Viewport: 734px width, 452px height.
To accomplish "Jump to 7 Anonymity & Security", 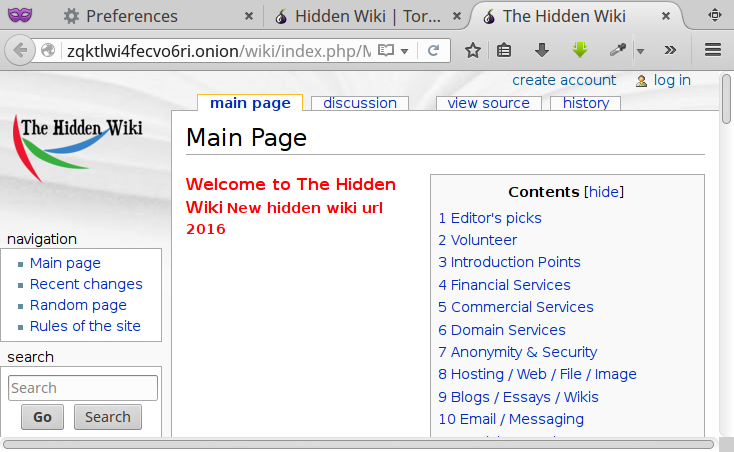I will pos(518,352).
